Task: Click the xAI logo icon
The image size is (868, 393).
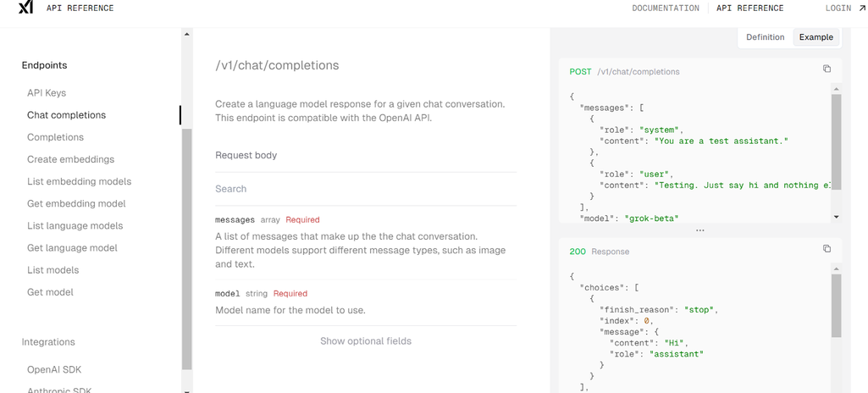Action: coord(25,8)
